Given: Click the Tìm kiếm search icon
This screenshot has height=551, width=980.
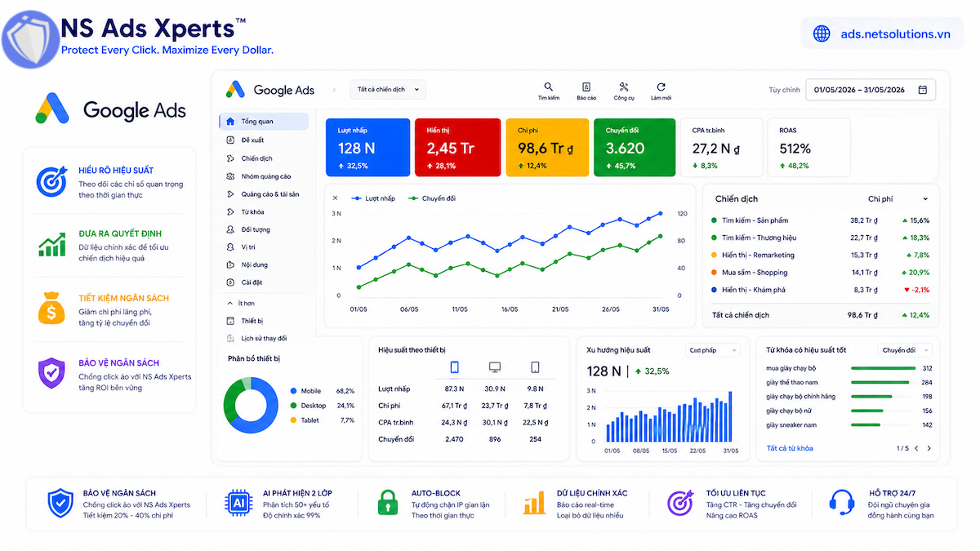Looking at the screenshot, I should tap(548, 87).
